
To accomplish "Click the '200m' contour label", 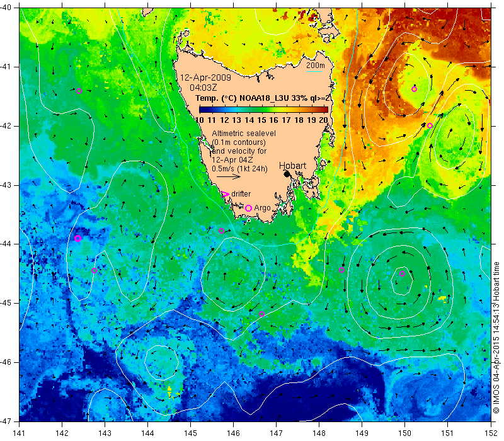I will (x=316, y=66).
